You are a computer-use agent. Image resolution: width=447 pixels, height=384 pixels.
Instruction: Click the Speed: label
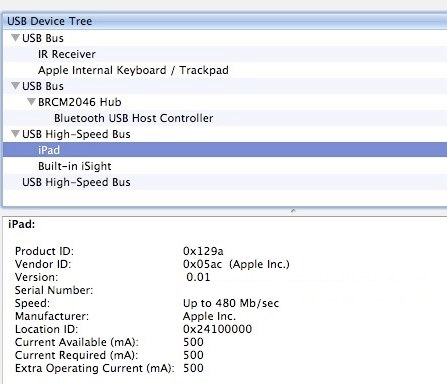32,303
